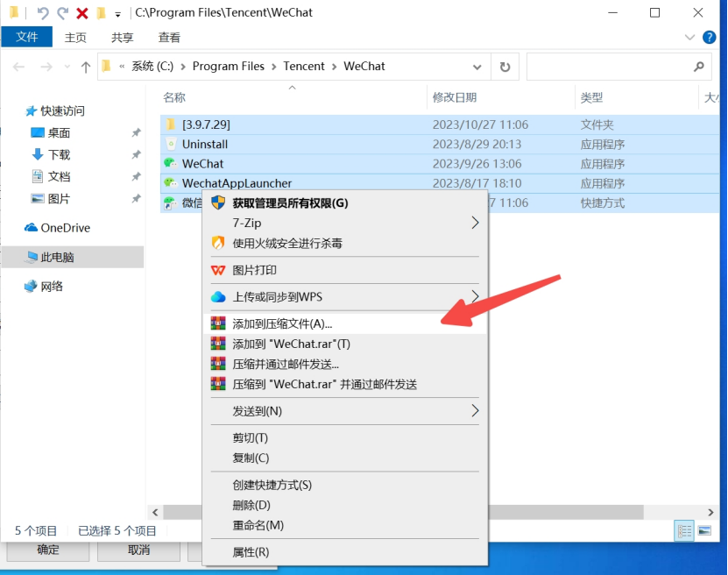Viewport: 728px width, 575px height.
Task: Go back with the left arrow
Action: pos(18,67)
